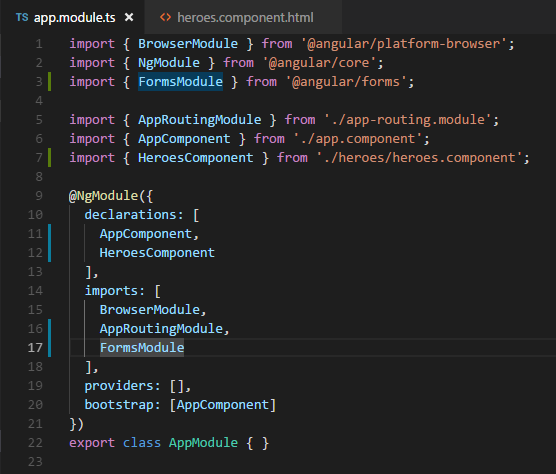Click the export keyword on line 22

click(x=92, y=443)
